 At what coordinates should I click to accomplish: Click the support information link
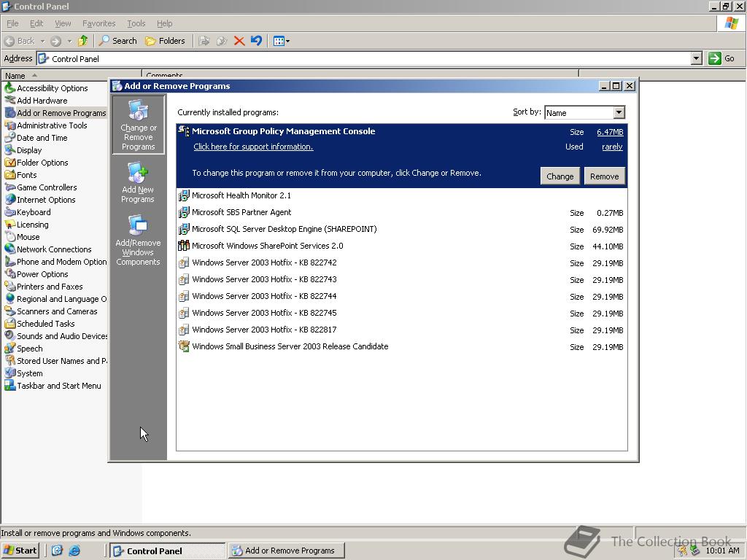[x=253, y=147]
